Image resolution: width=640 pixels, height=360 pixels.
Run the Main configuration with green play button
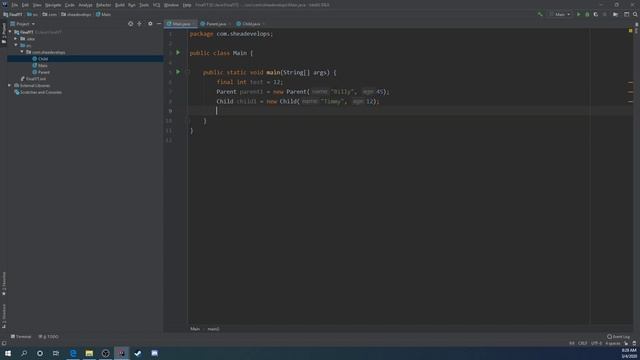click(x=578, y=14)
